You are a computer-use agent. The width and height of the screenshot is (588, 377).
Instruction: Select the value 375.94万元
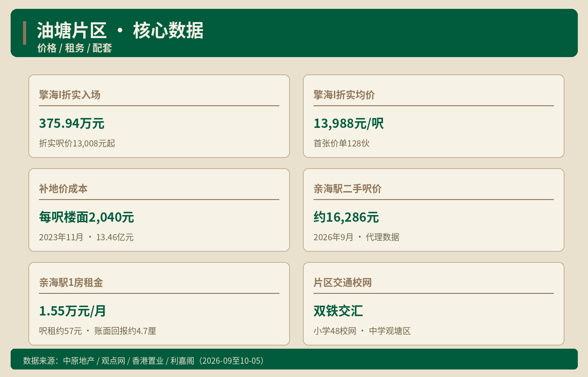(x=72, y=123)
